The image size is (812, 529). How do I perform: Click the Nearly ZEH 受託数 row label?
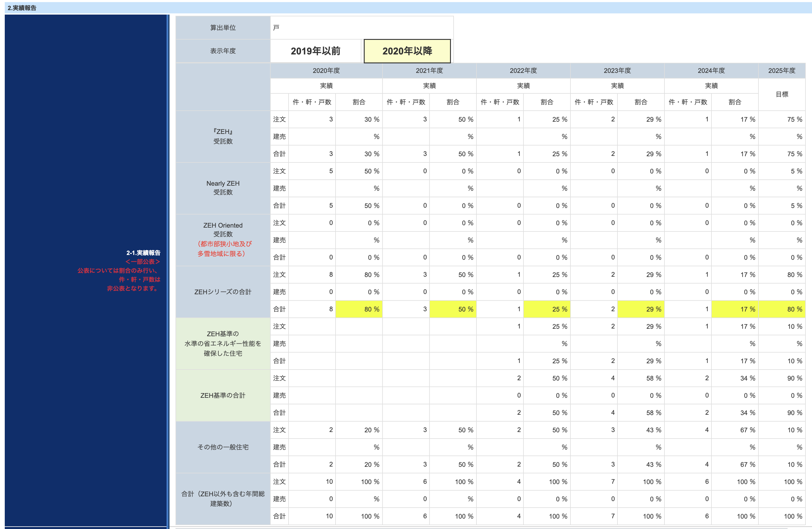223,188
